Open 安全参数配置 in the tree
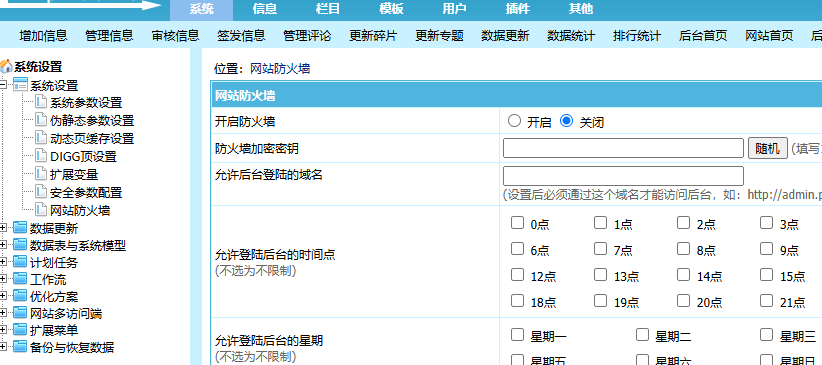The height and width of the screenshot is (365, 822). [x=86, y=192]
